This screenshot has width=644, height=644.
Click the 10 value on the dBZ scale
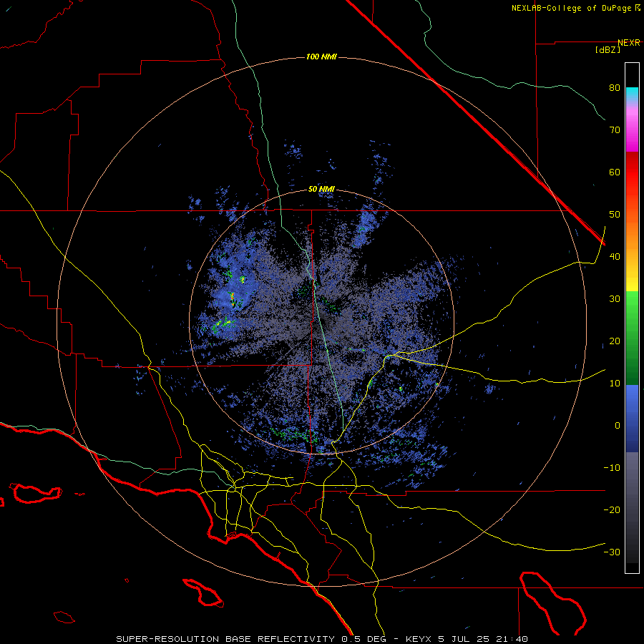615,384
